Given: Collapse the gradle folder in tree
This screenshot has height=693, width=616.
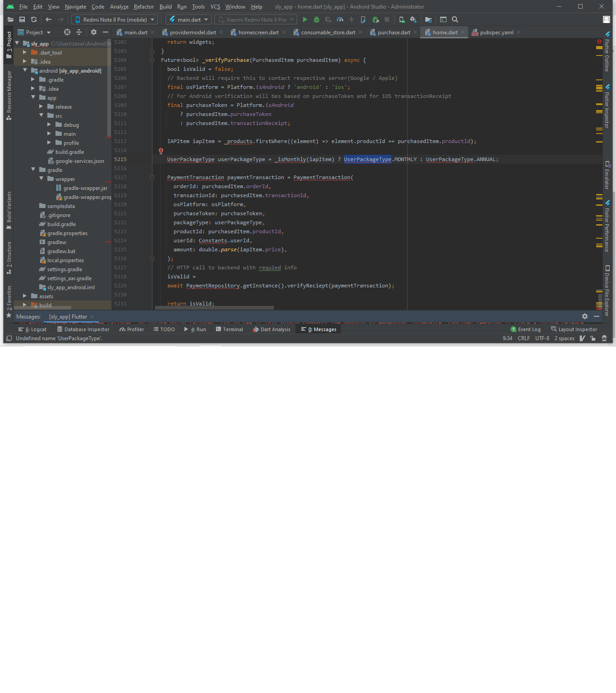Looking at the screenshot, I should pos(33,170).
